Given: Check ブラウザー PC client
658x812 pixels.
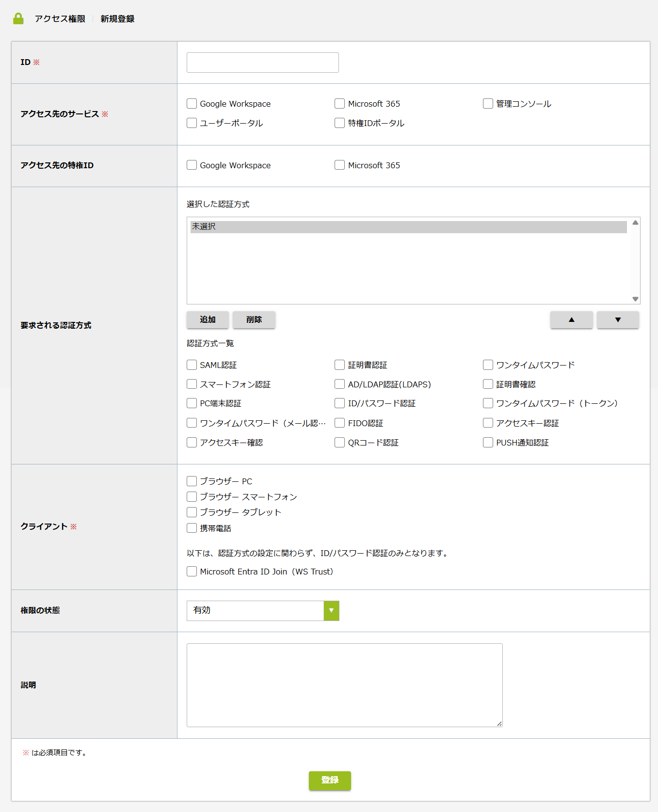Looking at the screenshot, I should (x=192, y=481).
